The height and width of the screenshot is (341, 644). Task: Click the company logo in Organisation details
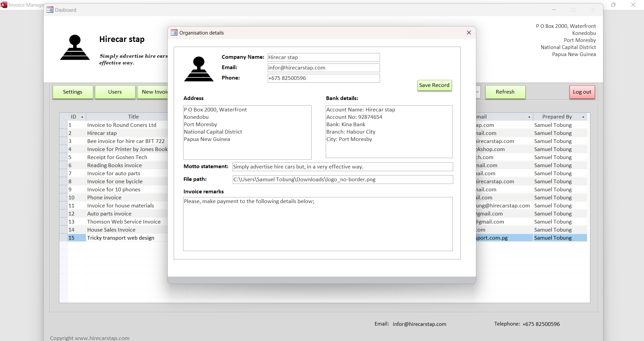click(199, 69)
